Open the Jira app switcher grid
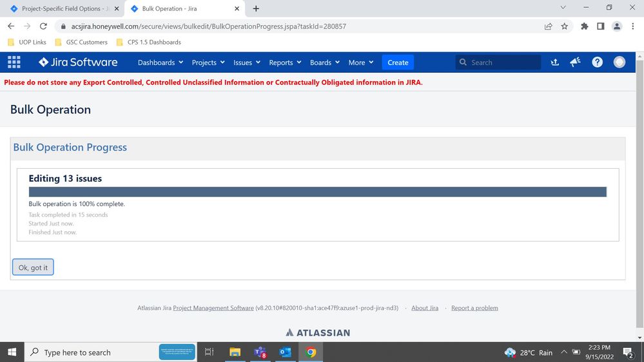Image resolution: width=644 pixels, height=362 pixels. pos(14,62)
